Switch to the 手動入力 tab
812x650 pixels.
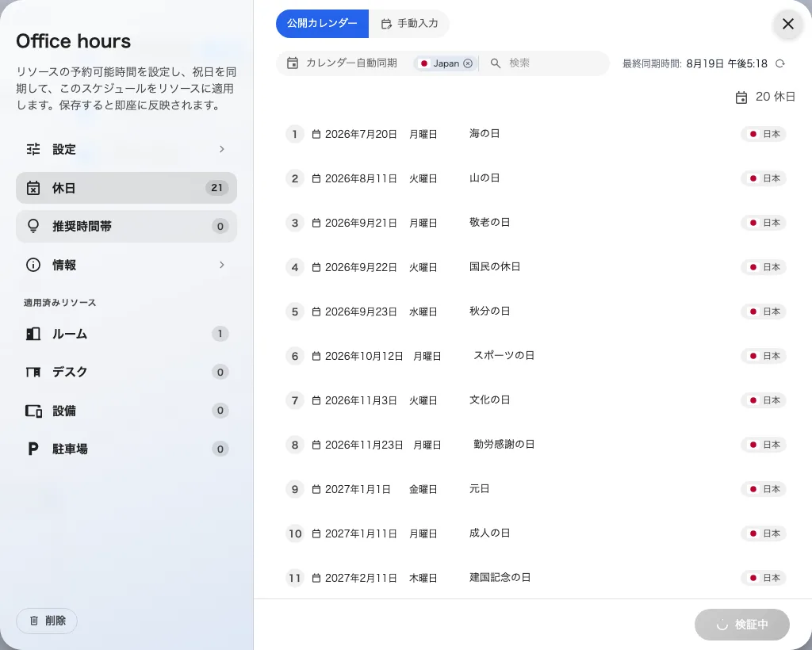[x=409, y=24]
